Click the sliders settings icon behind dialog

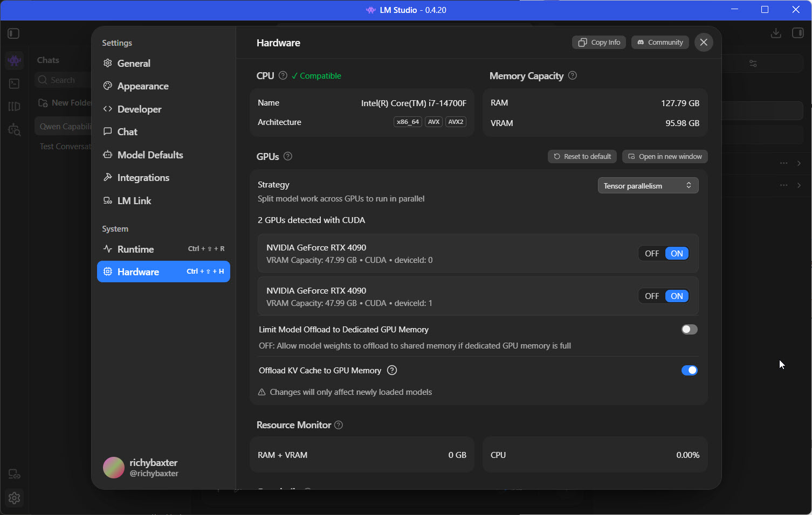(753, 64)
